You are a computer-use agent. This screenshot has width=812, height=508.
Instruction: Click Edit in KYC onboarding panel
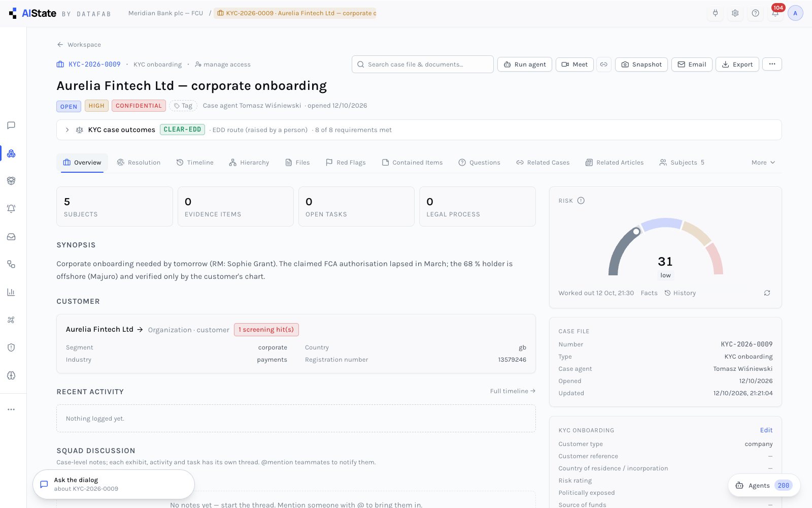click(x=766, y=430)
